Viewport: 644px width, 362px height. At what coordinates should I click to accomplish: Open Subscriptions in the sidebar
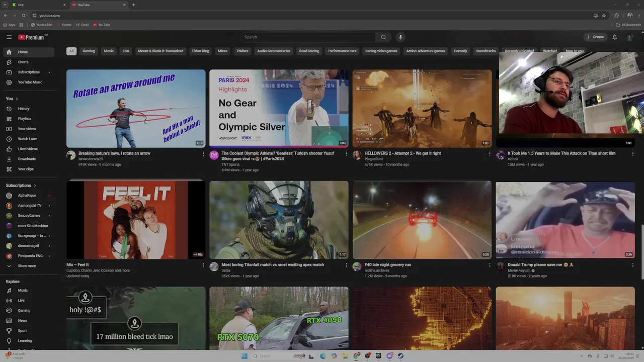tap(30, 72)
